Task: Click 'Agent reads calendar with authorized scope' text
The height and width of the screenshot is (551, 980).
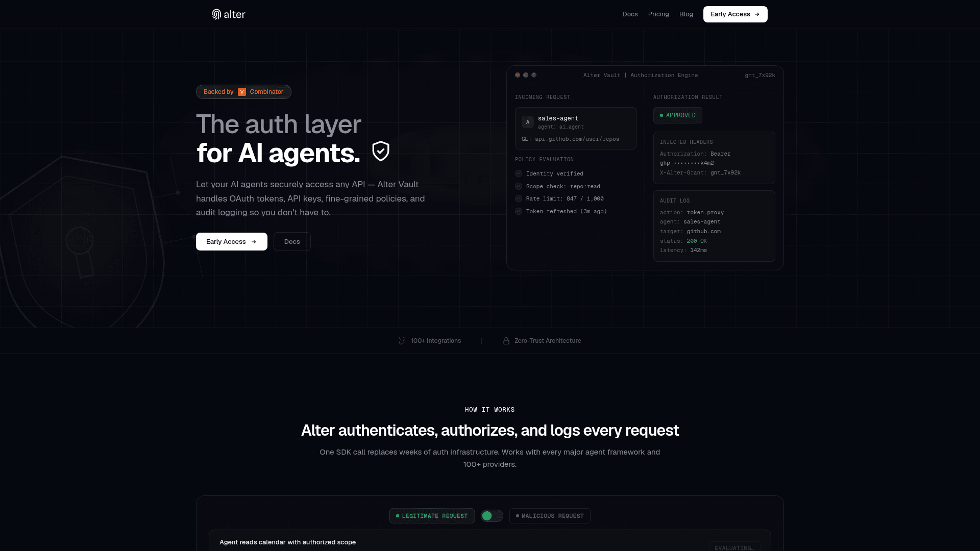Action: pos(287,542)
